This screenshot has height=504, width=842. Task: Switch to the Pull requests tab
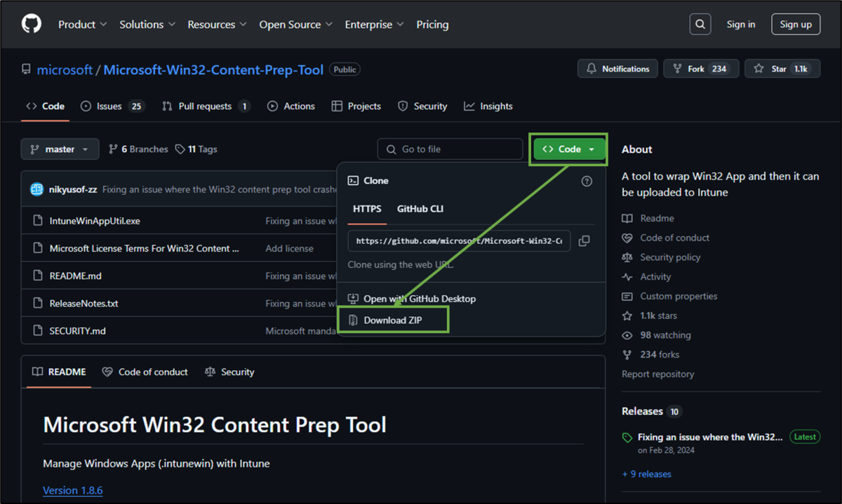pos(206,107)
